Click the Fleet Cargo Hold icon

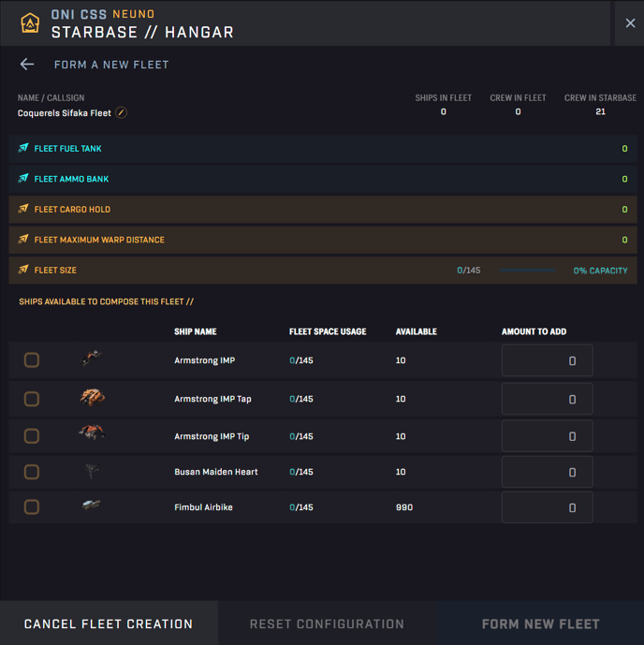point(23,209)
